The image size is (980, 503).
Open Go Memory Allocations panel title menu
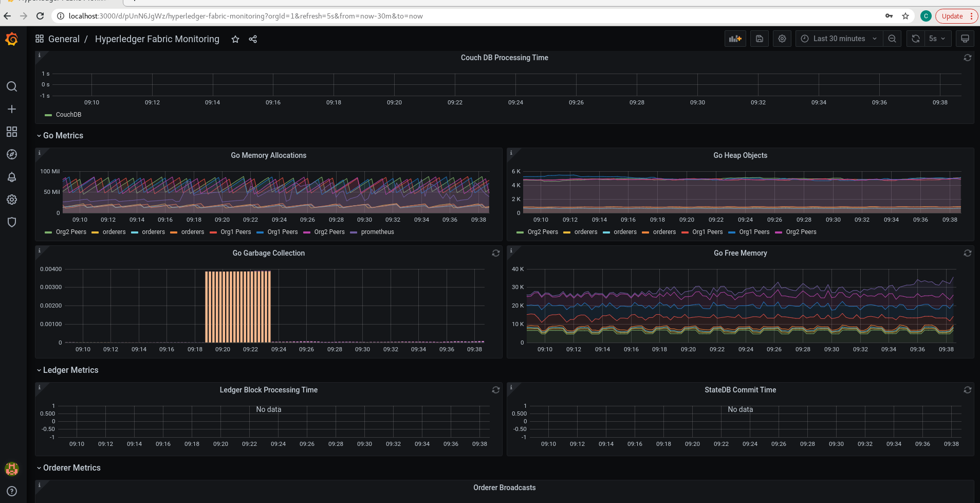pyautogui.click(x=268, y=155)
